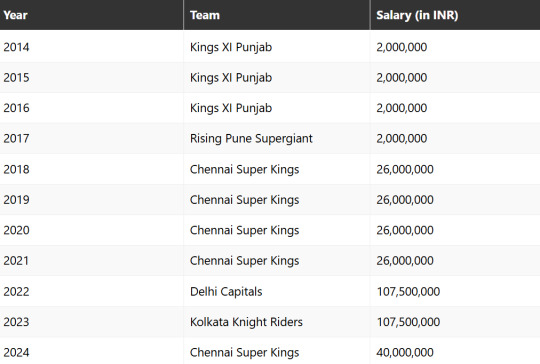Click the Team column header
Screen dimensions: 540x364
(205, 15)
